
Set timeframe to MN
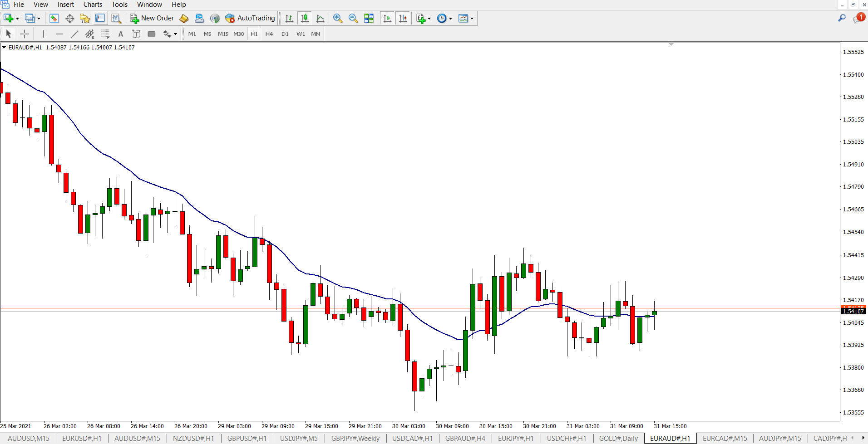tap(316, 34)
